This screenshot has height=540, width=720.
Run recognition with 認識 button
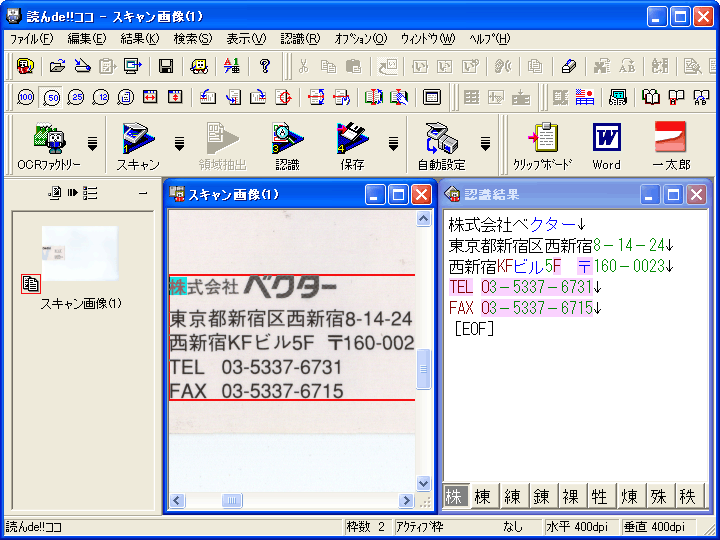[287, 146]
